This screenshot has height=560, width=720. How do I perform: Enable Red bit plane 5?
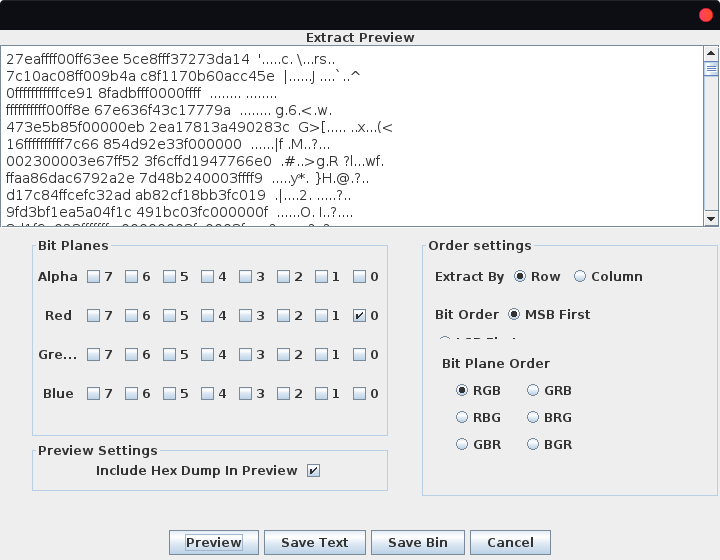point(170,315)
